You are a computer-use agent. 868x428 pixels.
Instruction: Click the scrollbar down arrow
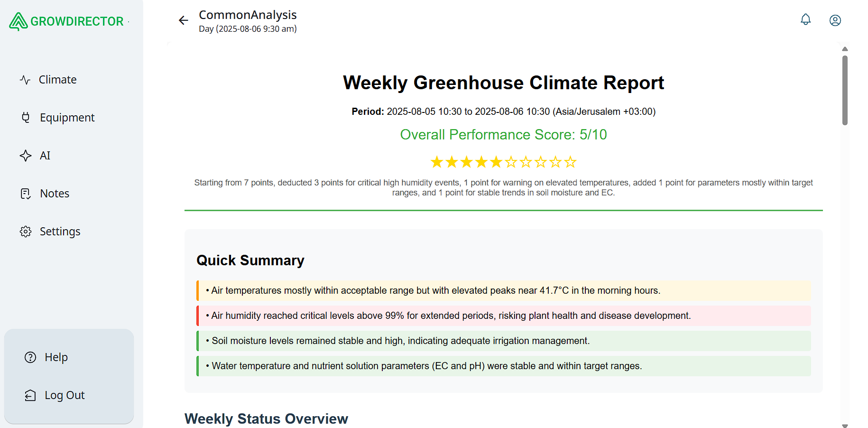pos(845,426)
